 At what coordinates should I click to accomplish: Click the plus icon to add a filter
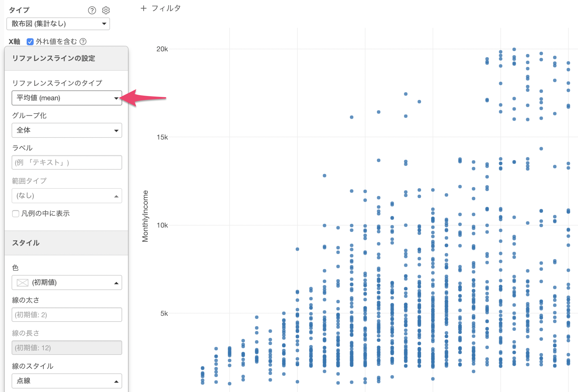[x=143, y=8]
